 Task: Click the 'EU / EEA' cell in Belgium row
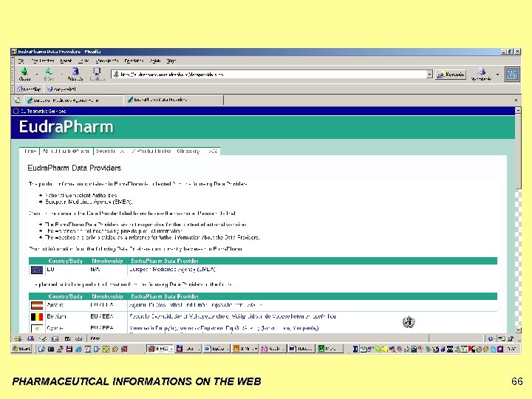click(102, 316)
